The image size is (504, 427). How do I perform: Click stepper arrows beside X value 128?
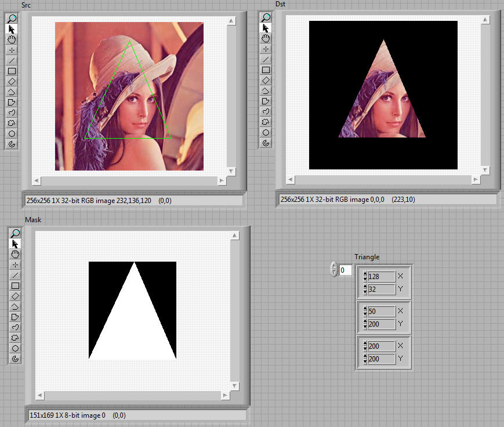click(x=365, y=276)
